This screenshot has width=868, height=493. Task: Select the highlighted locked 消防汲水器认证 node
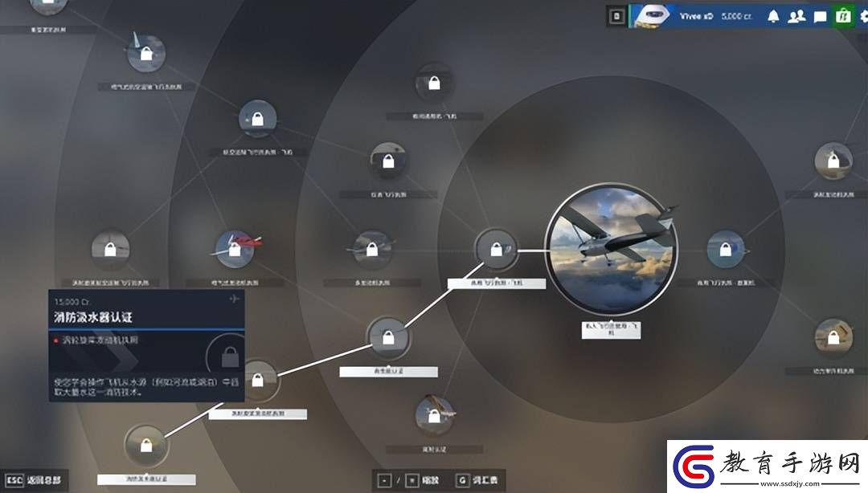[x=146, y=445]
